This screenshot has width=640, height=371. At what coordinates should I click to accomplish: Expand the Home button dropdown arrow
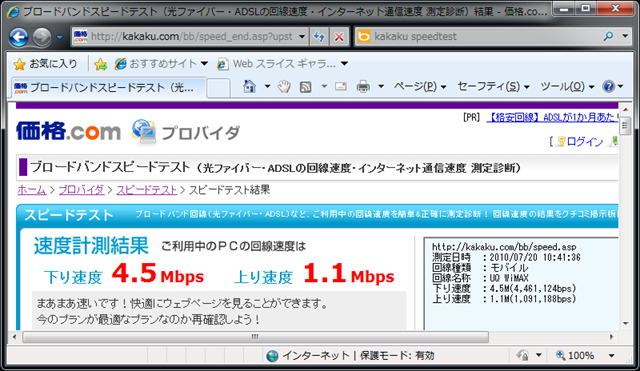point(267,87)
